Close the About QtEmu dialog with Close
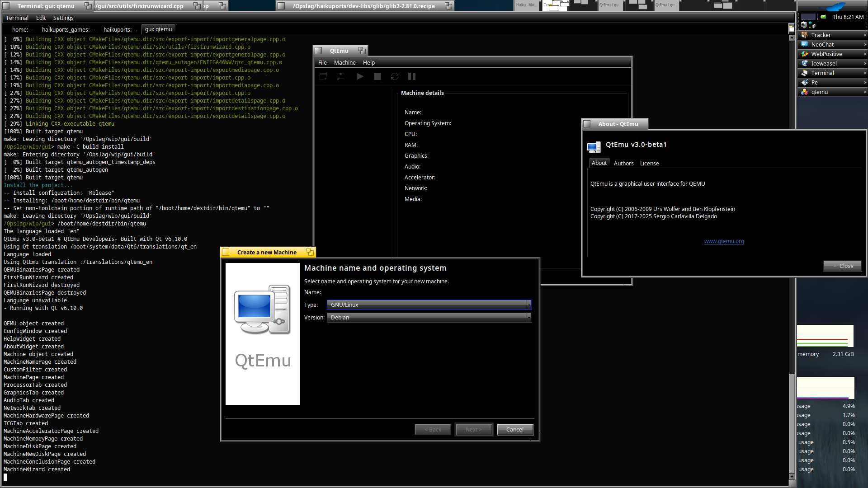Image resolution: width=868 pixels, height=488 pixels. (x=843, y=266)
